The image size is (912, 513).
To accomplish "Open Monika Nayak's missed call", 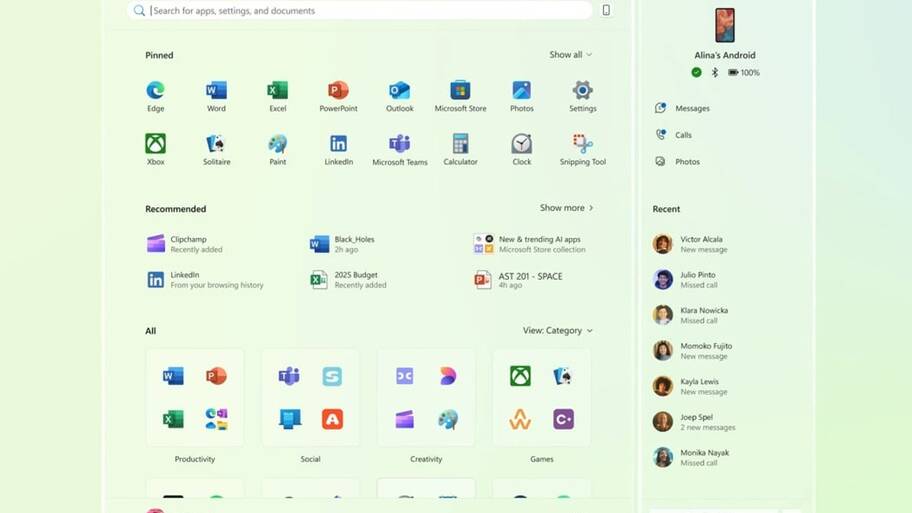I will click(691, 457).
